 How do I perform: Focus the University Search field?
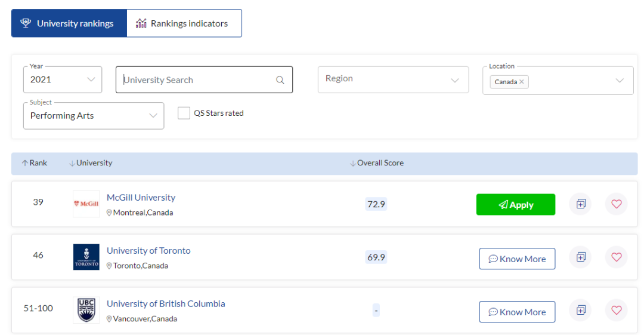[197, 80]
